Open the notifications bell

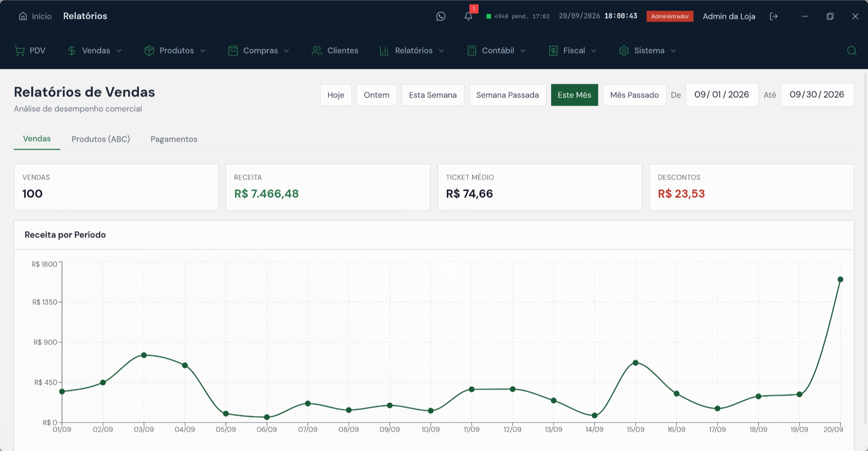[468, 17]
